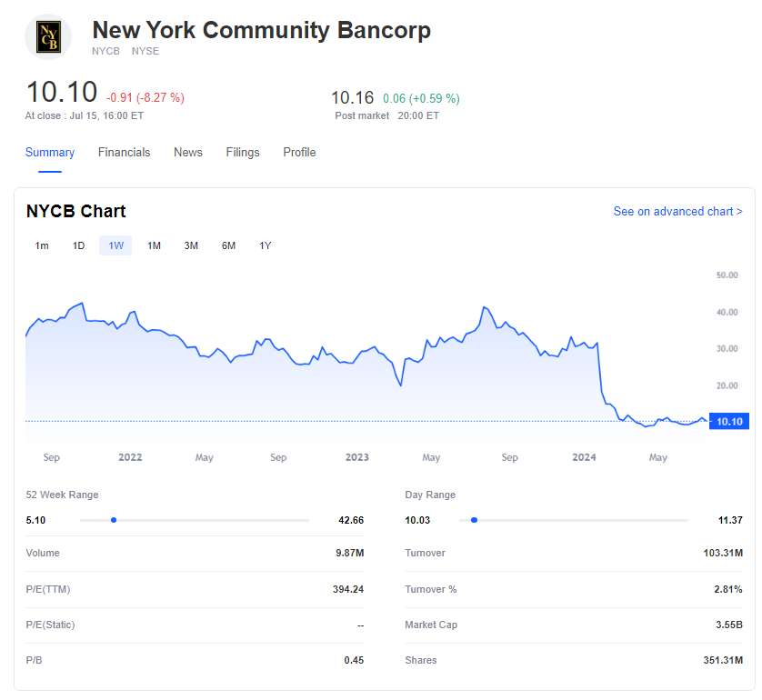
Task: Switch to the Financials tab
Action: tap(124, 153)
